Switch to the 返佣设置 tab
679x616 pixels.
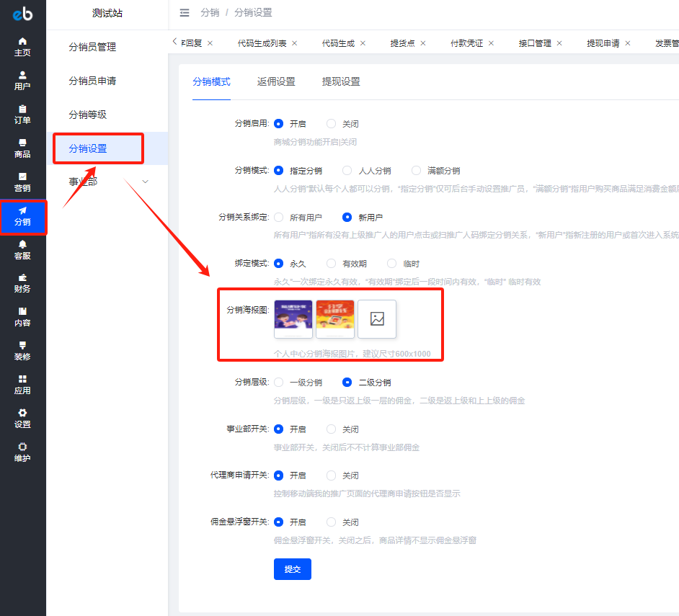(x=276, y=81)
